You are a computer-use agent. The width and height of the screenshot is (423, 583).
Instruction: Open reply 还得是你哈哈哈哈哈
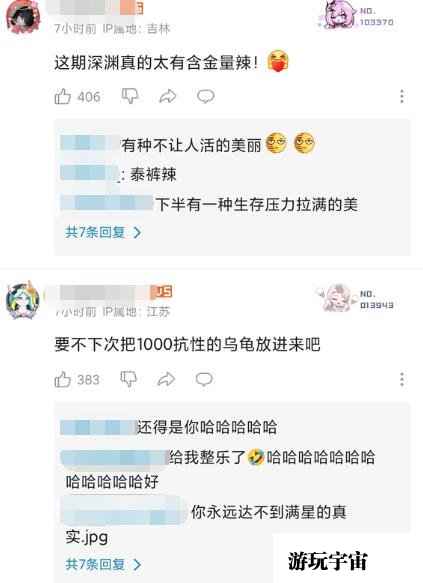(207, 427)
